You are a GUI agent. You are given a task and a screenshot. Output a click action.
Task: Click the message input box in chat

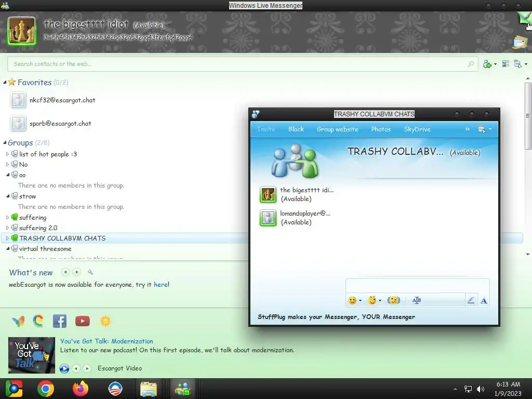point(417,286)
